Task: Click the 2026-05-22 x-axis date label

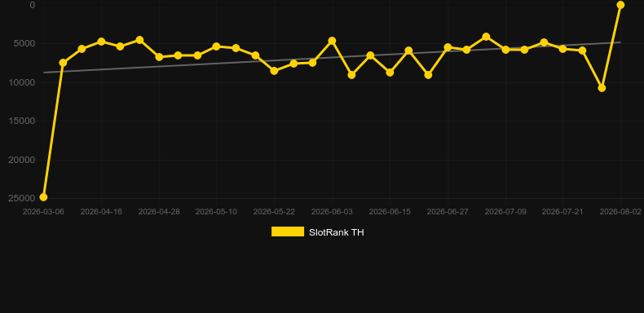Action: 274,212
